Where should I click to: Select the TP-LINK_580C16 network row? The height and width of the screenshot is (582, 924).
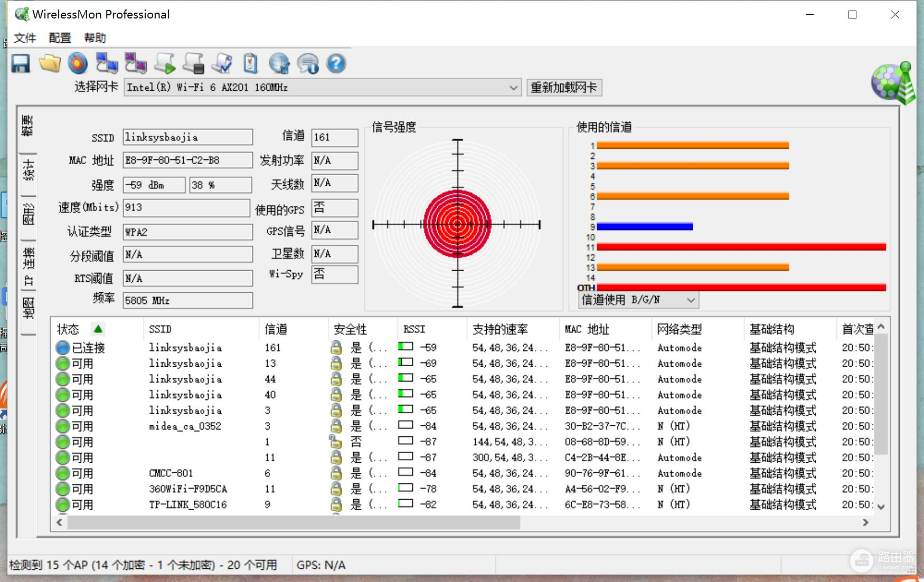[x=465, y=504]
